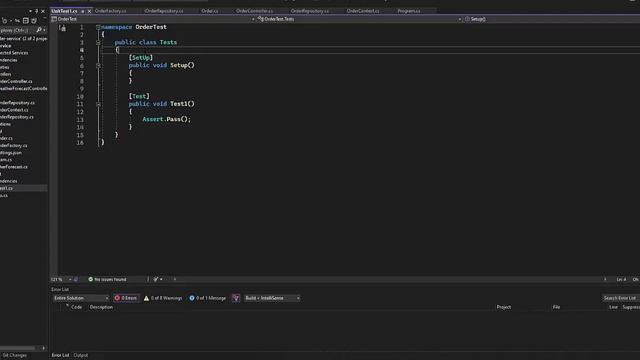Focus the Solution Explorer search field
640x360 pixels.
pos(18,30)
